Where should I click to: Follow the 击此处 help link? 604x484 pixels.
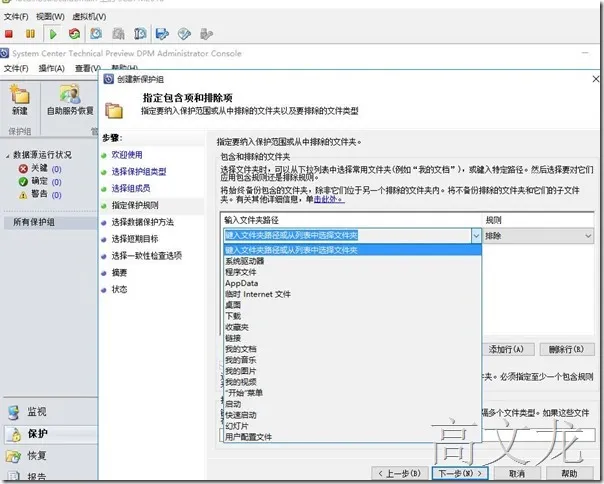tap(329, 199)
